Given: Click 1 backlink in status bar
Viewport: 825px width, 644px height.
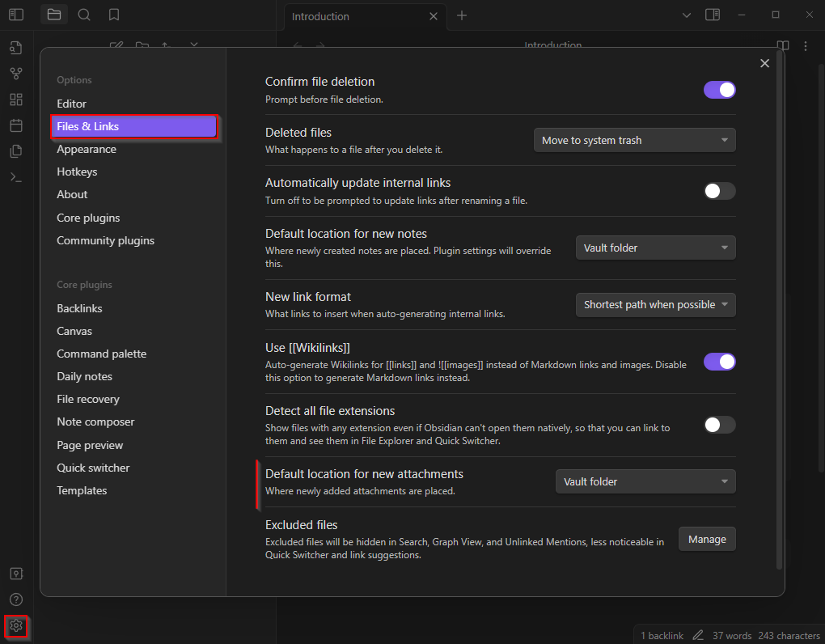Looking at the screenshot, I should 662,636.
